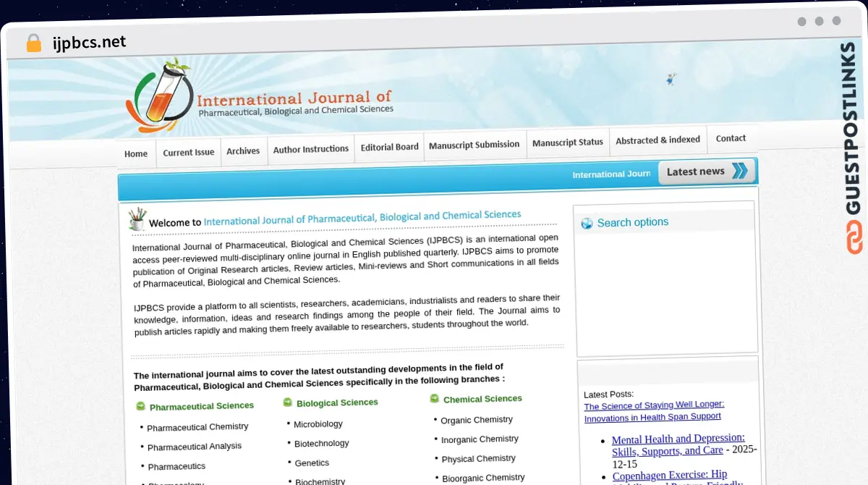Image resolution: width=868 pixels, height=485 pixels.
Task: Go to the Archives menu item
Action: point(243,151)
